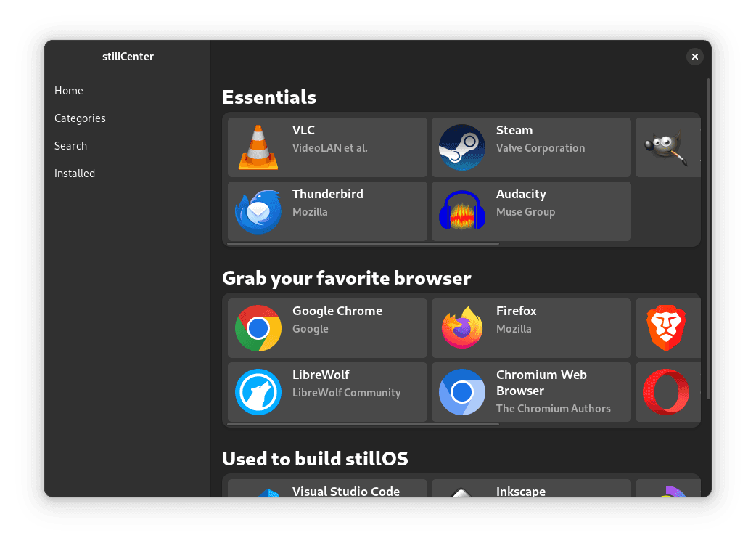The image size is (756, 546).
Task: Go to Home in sidebar
Action: 69,91
